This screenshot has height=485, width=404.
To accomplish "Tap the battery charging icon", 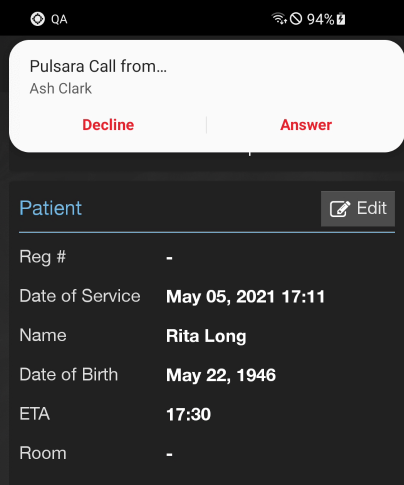I will pos(341,19).
